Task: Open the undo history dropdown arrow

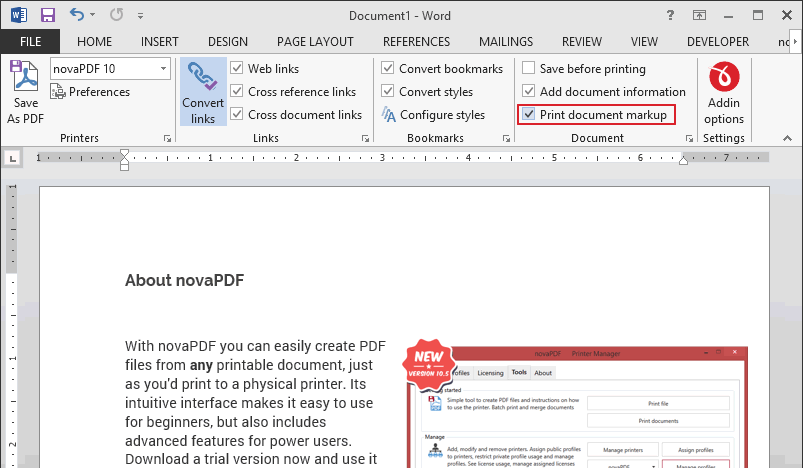Action: click(93, 15)
